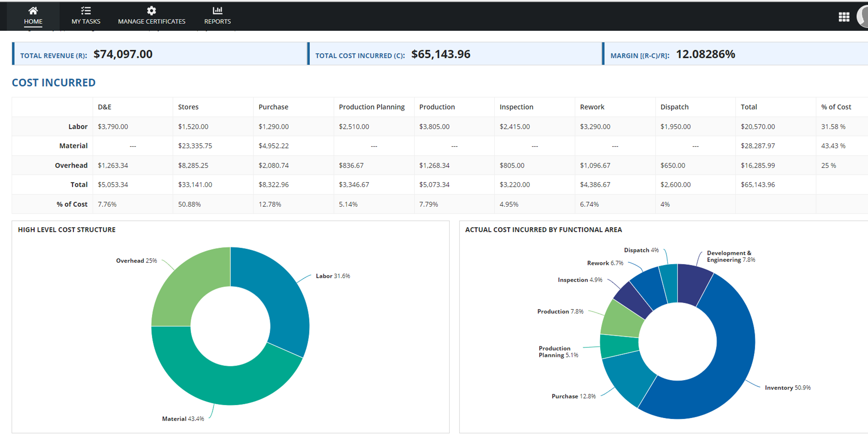This screenshot has height=438, width=868.
Task: Click the Inspection 4.9% chart label
Action: coord(580,280)
